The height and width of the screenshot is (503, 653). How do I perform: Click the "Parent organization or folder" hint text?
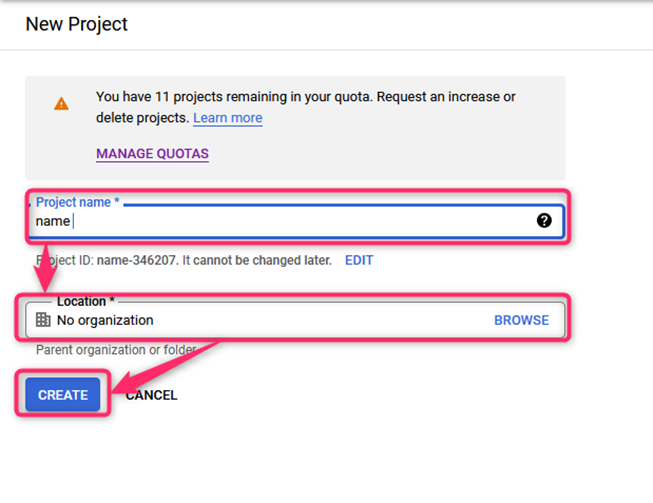[116, 350]
